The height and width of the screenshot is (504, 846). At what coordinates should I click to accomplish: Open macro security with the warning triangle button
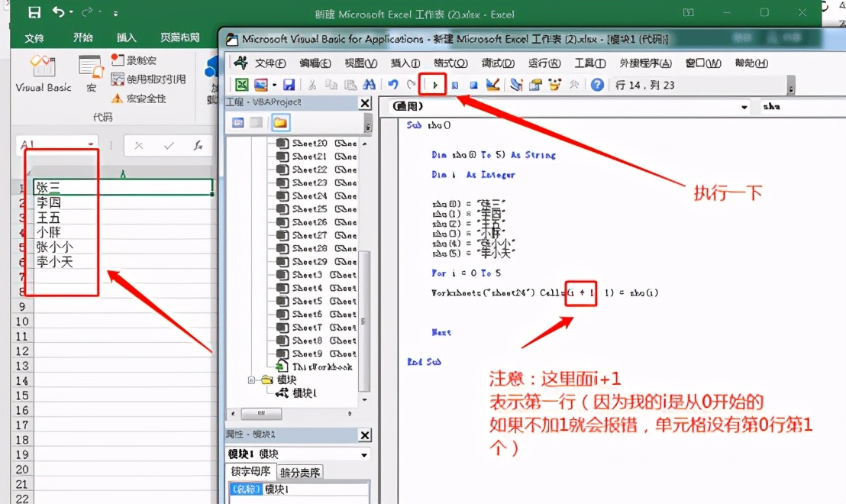pyautogui.click(x=139, y=99)
